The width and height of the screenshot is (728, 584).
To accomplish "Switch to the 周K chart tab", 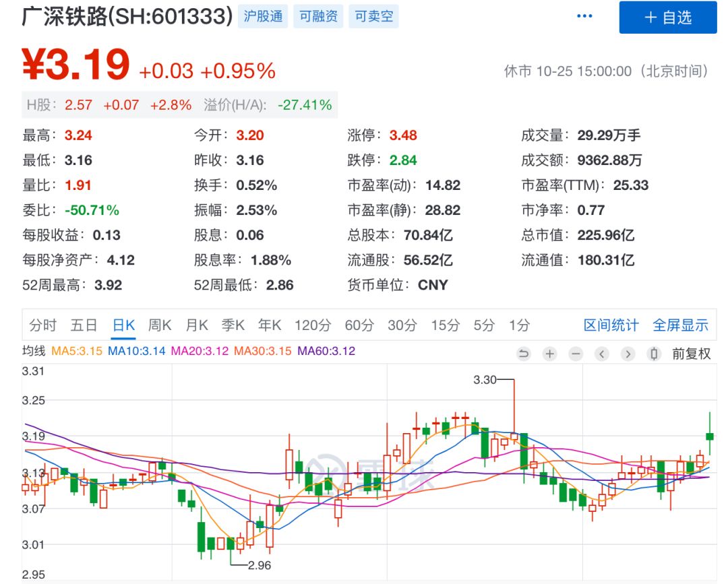I will click(160, 325).
